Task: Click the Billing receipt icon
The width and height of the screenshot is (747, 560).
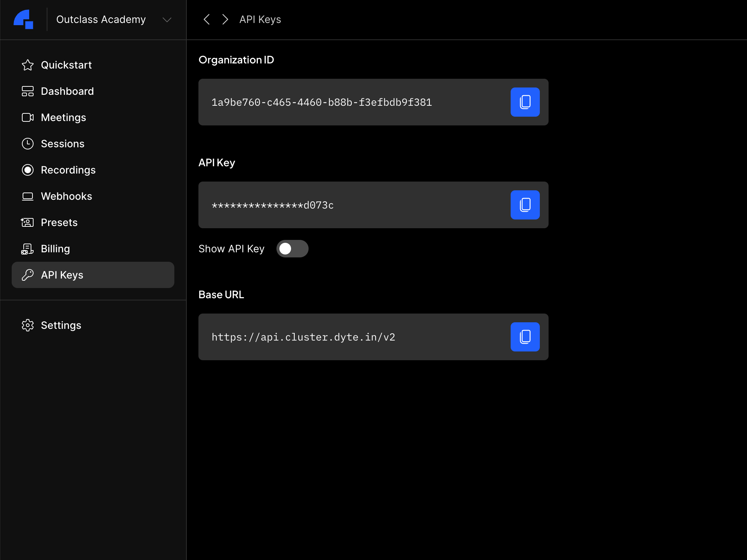Action: pos(28,249)
